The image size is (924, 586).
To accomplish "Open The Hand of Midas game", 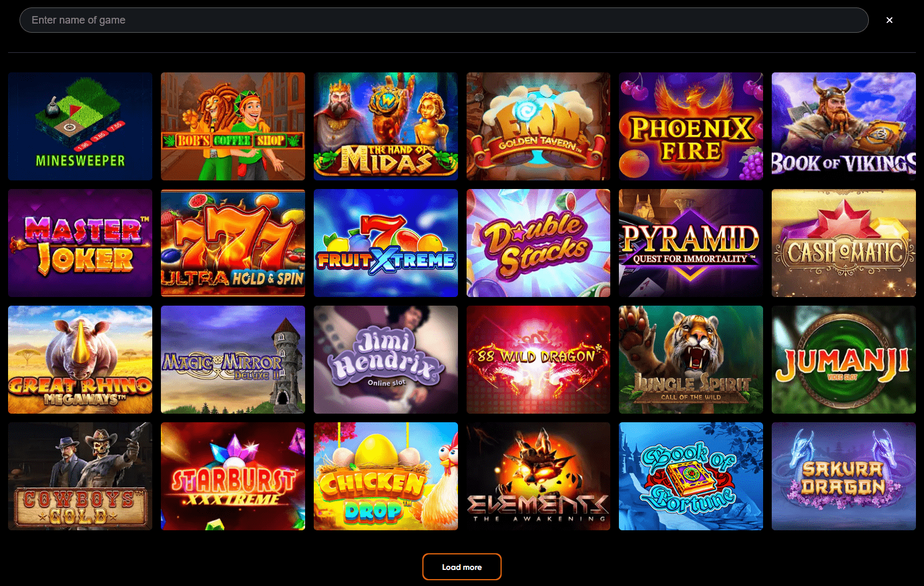I will (386, 126).
